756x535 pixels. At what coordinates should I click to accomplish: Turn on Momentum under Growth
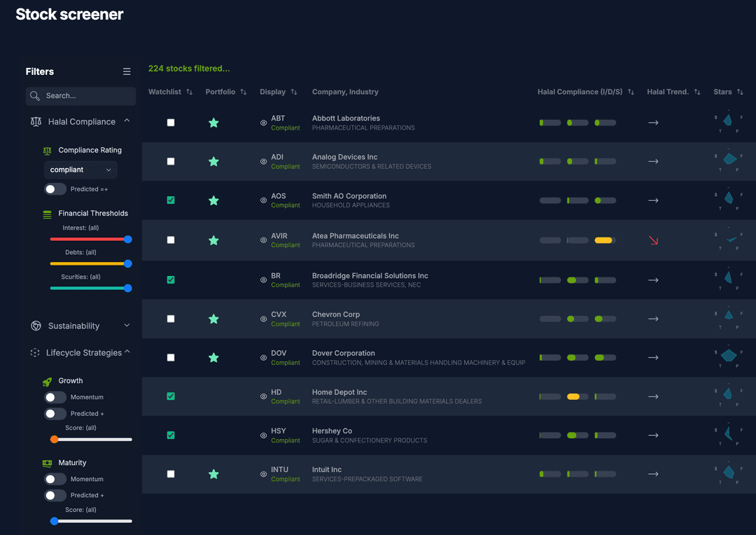click(x=55, y=397)
